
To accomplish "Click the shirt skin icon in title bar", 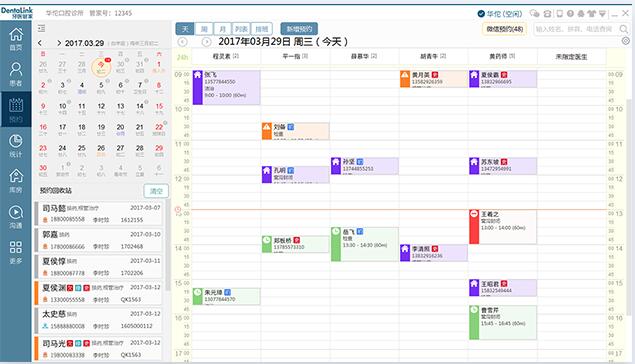I will point(592,14).
